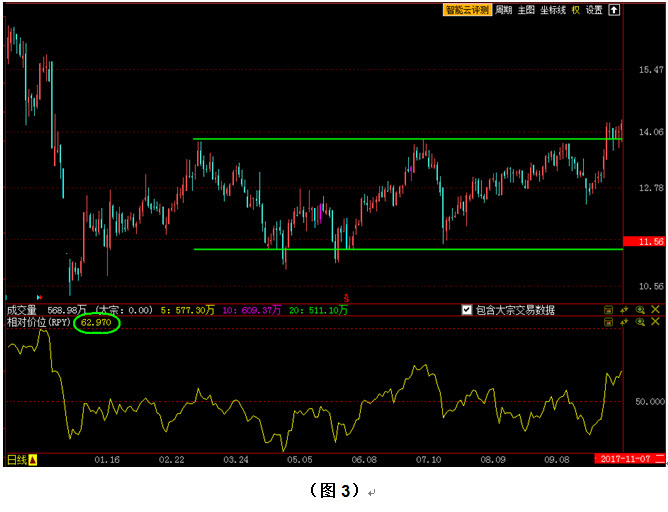The height and width of the screenshot is (512, 668).
Task: Close the 成交量 volume indicator panel
Action: pyautogui.click(x=655, y=310)
